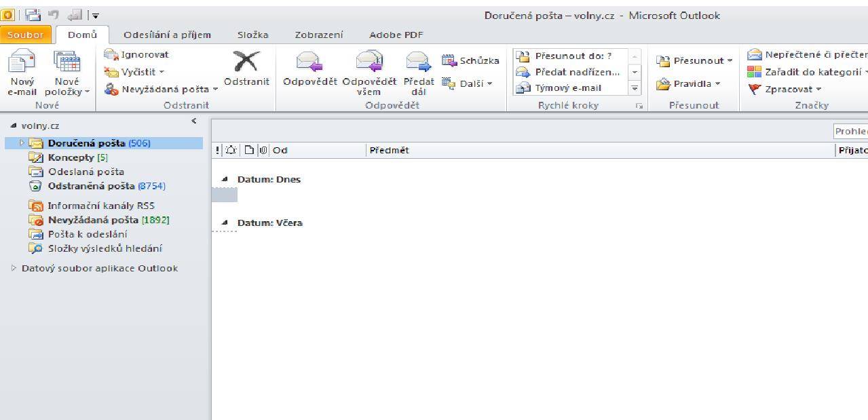Go to the Zobrazení tab
Screen dimensions: 868x420
click(x=318, y=35)
